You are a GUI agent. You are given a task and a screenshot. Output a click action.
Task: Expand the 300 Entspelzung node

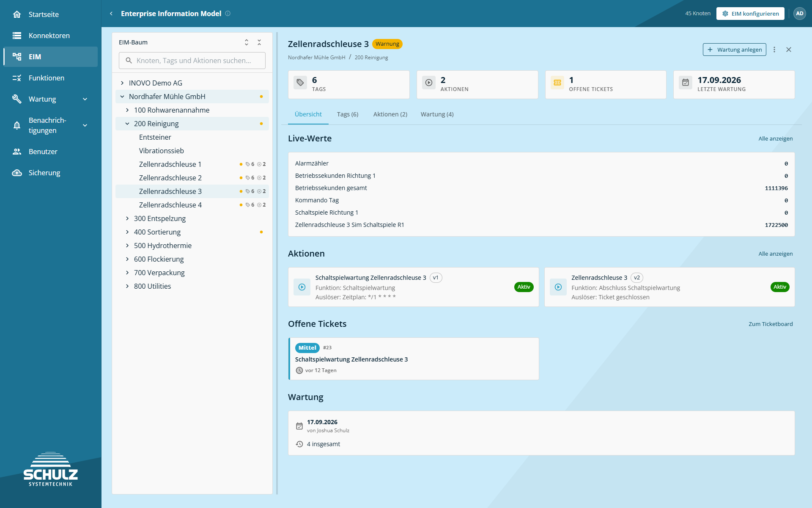127,218
